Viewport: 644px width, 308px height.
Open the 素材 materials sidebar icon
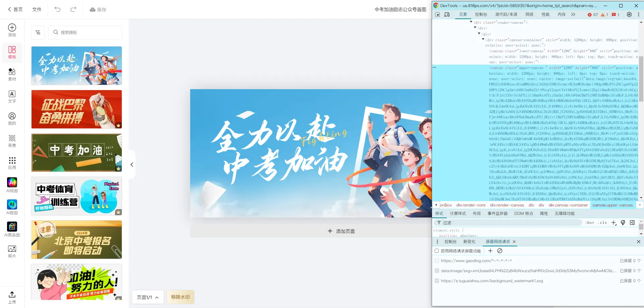pyautogui.click(x=12, y=74)
